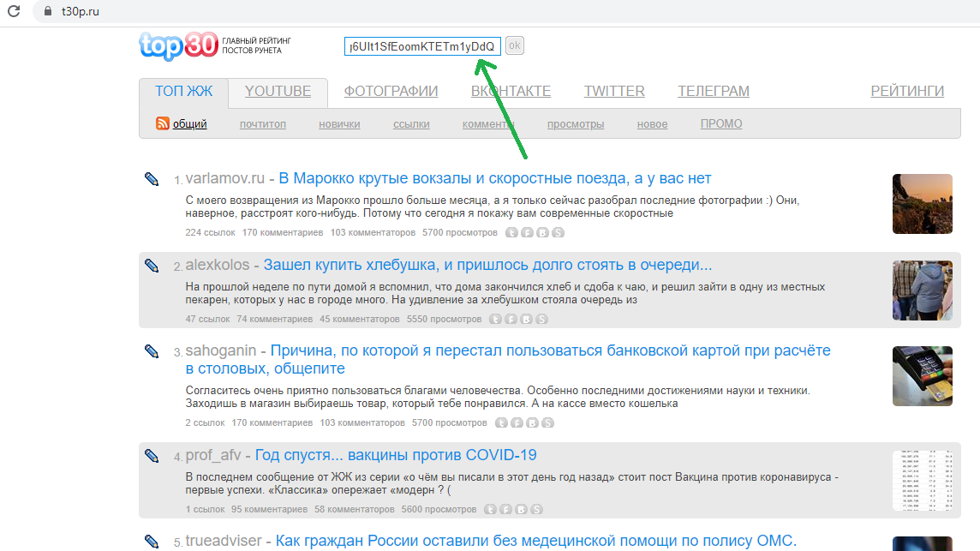
Task: Share sahoganin post on Twitter
Action: pos(501,422)
